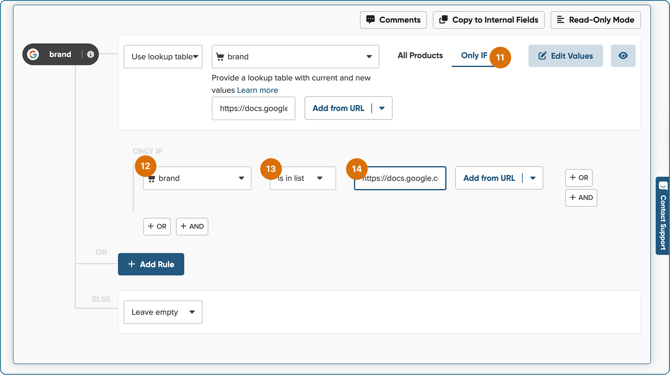This screenshot has width=670, height=375.
Task: Click Copy to Internal Fields button
Action: pyautogui.click(x=488, y=20)
